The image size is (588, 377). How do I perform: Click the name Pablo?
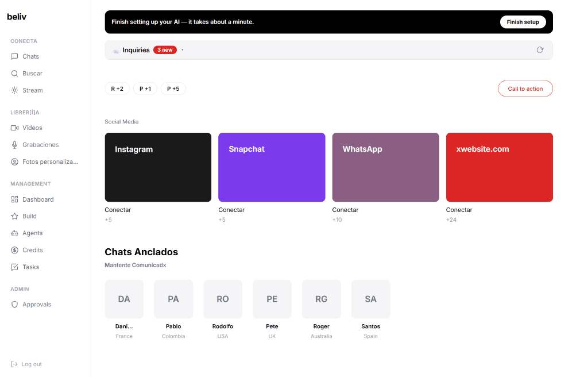click(x=173, y=326)
